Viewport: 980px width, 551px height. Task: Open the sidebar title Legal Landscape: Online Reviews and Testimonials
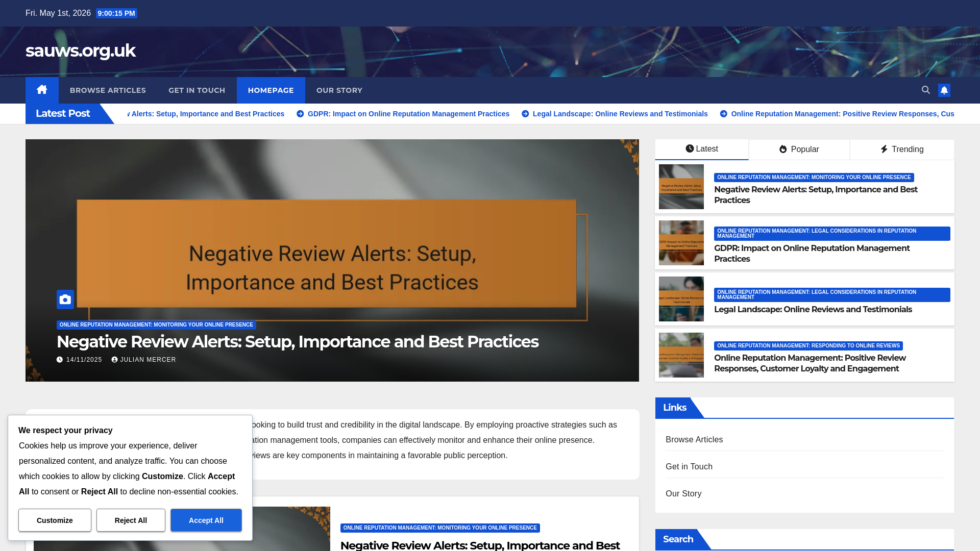coord(813,309)
